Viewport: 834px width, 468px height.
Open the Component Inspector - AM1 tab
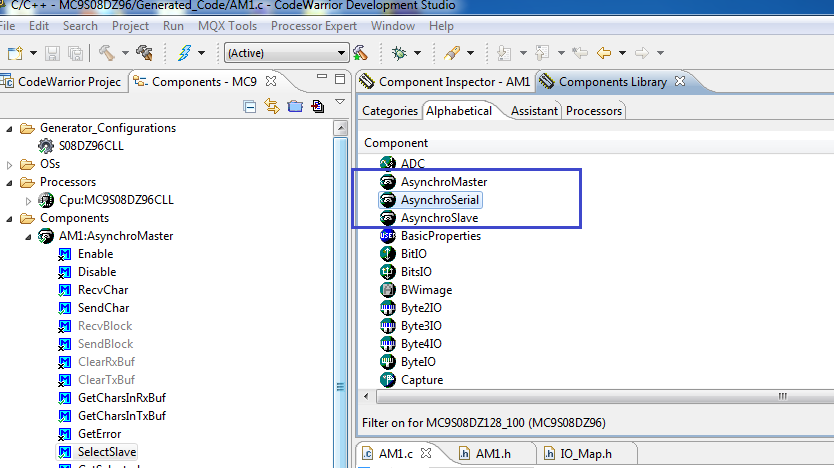(445, 82)
